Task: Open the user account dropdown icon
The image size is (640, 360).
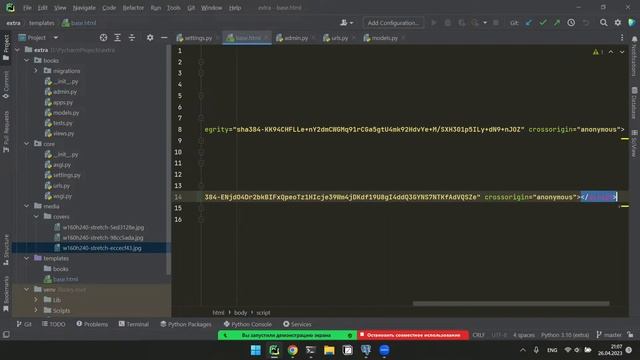Action: (346, 23)
